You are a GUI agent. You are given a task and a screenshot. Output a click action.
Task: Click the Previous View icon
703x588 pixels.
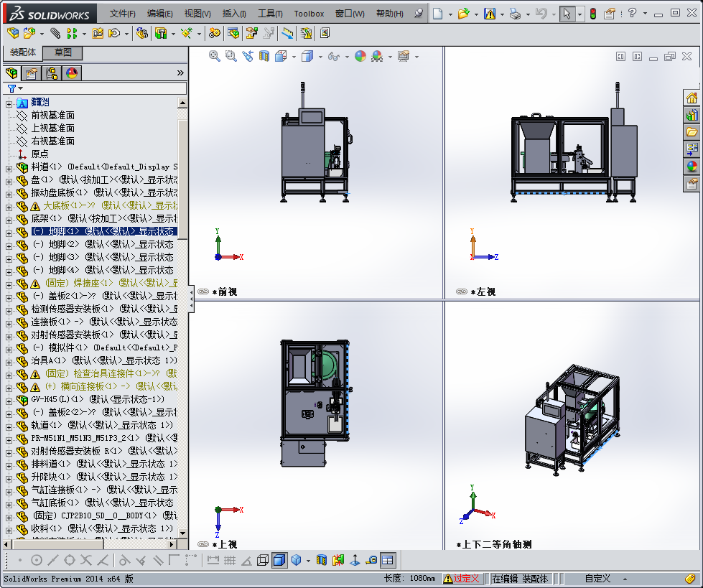248,56
